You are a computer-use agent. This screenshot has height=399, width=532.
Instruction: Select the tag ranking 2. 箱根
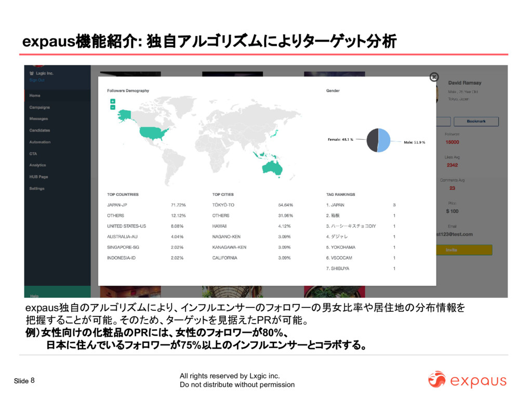click(x=361, y=216)
